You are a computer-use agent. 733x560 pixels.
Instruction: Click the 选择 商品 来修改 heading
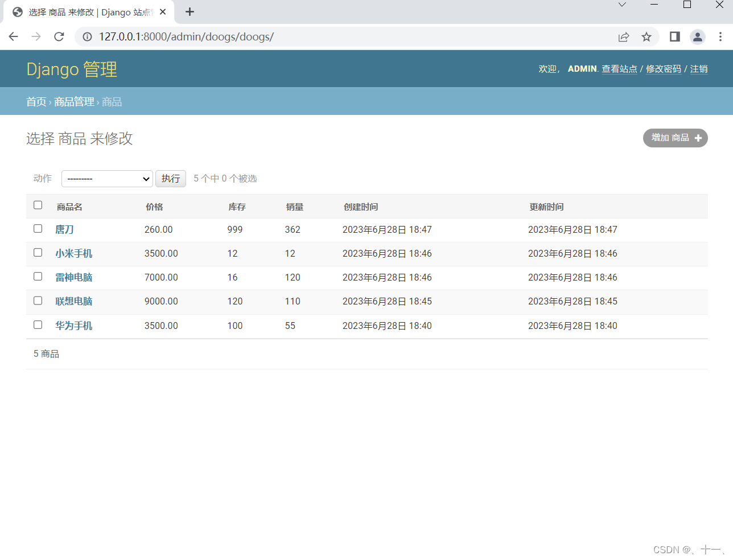tap(80, 138)
